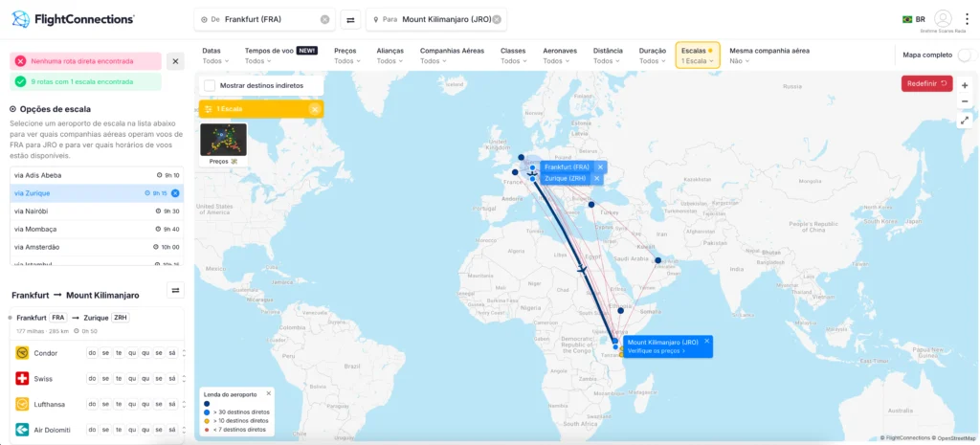Expand the Lufthansa flight schedule row

184,405
